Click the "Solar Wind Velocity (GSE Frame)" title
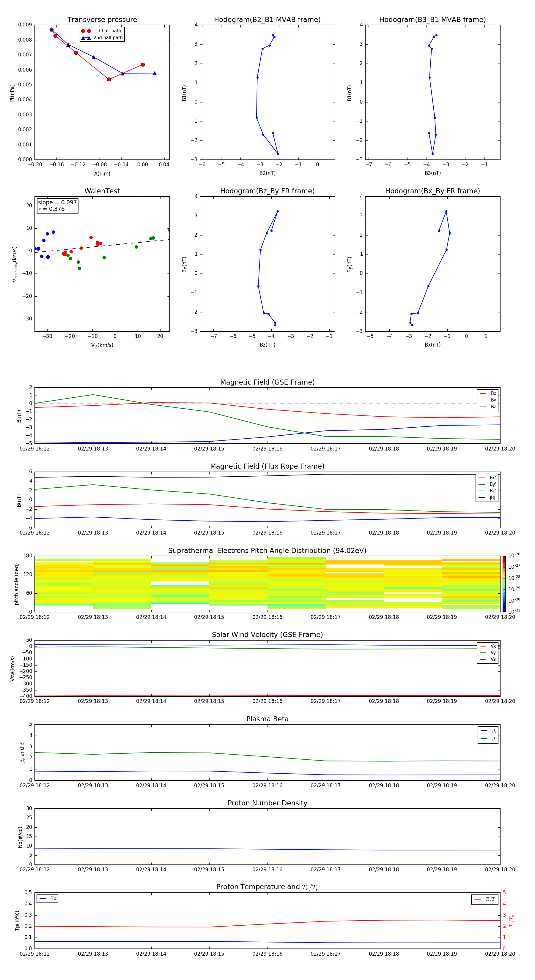This screenshot has height=980, width=535. [267, 635]
